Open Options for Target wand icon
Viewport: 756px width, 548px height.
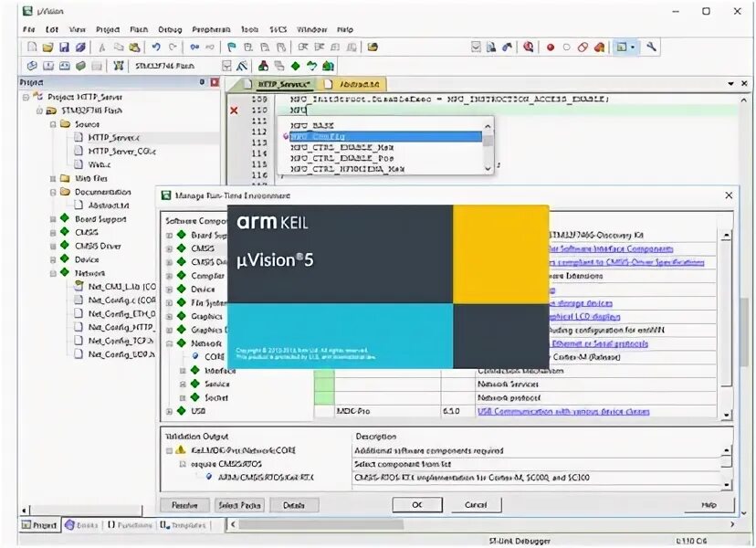pos(243,66)
